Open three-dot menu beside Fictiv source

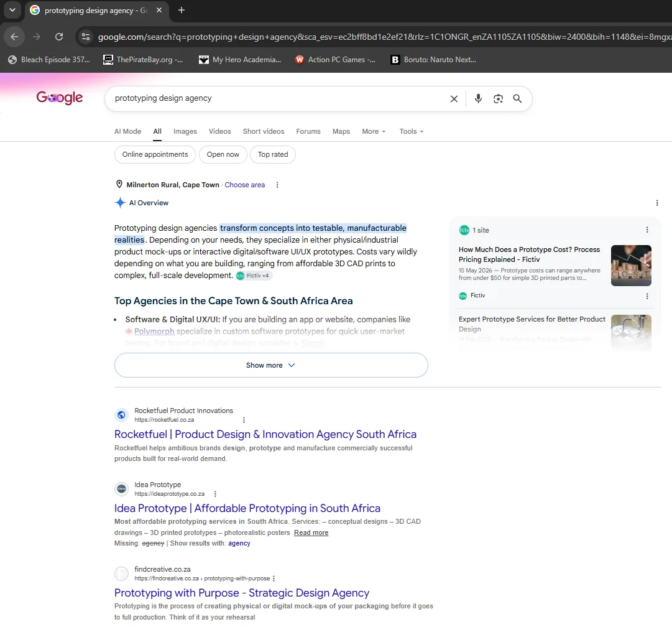pyautogui.click(x=647, y=296)
